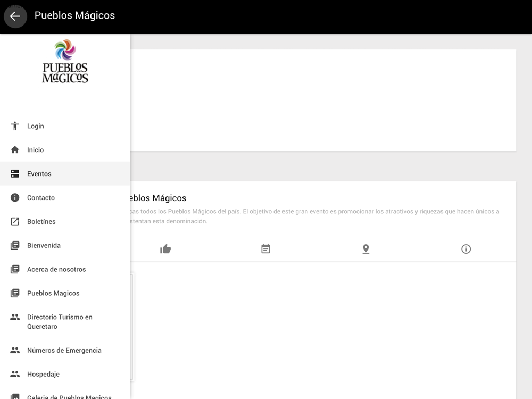Click the event description paragraph text
The image size is (532, 399).
[314, 216]
